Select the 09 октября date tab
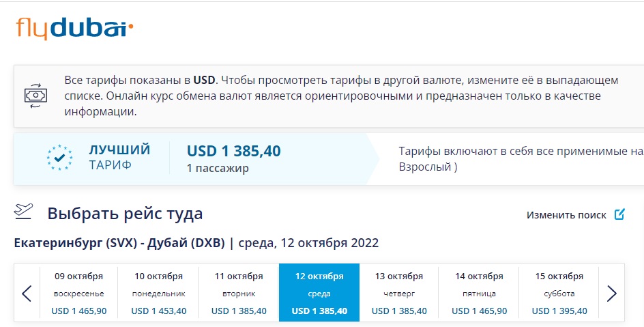 click(x=79, y=294)
